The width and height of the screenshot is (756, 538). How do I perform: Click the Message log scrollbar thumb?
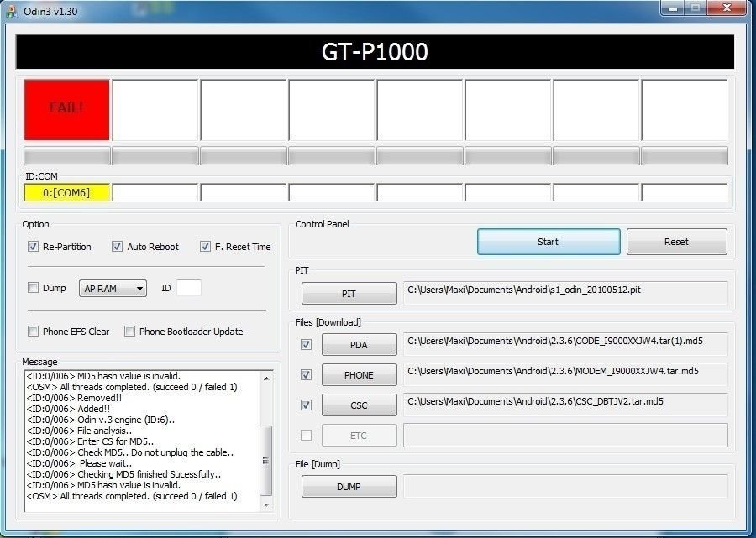tap(265, 461)
